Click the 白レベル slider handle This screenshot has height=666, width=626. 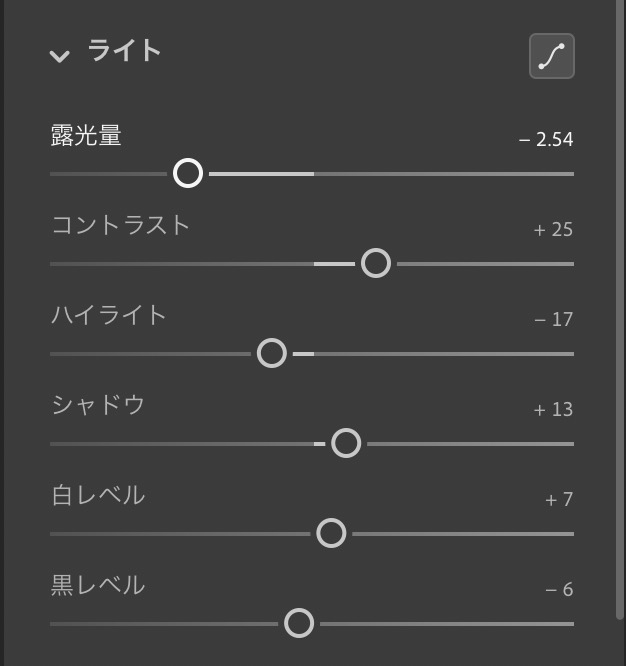point(331,533)
